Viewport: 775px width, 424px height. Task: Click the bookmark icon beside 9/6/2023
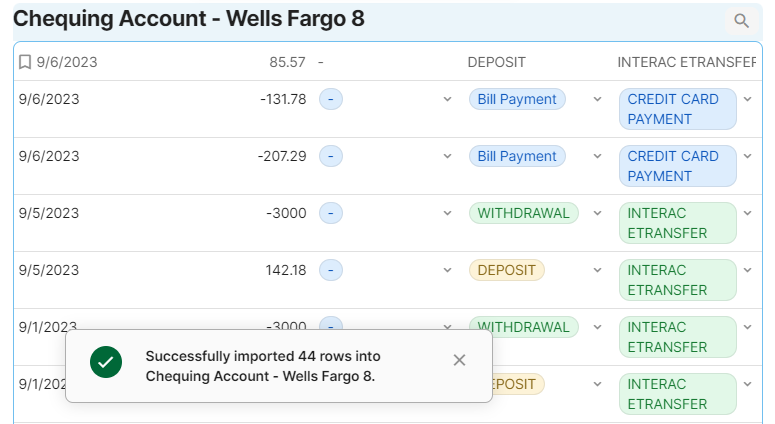tap(25, 62)
